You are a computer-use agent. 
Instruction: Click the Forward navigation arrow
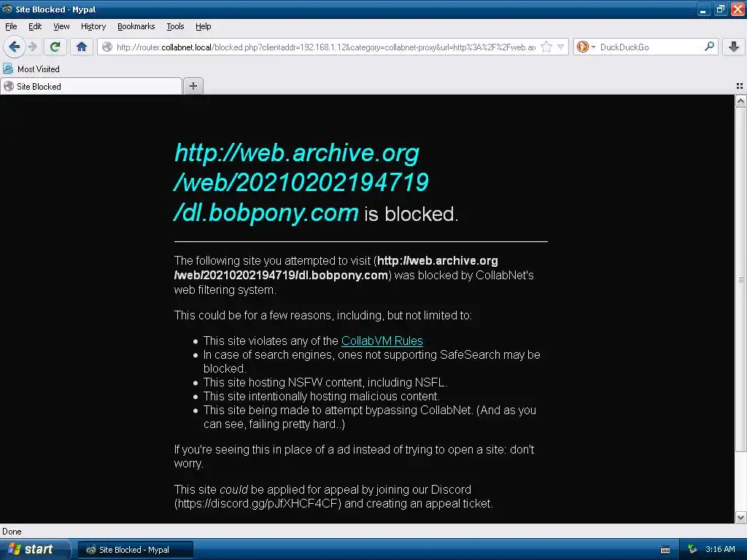click(x=33, y=47)
